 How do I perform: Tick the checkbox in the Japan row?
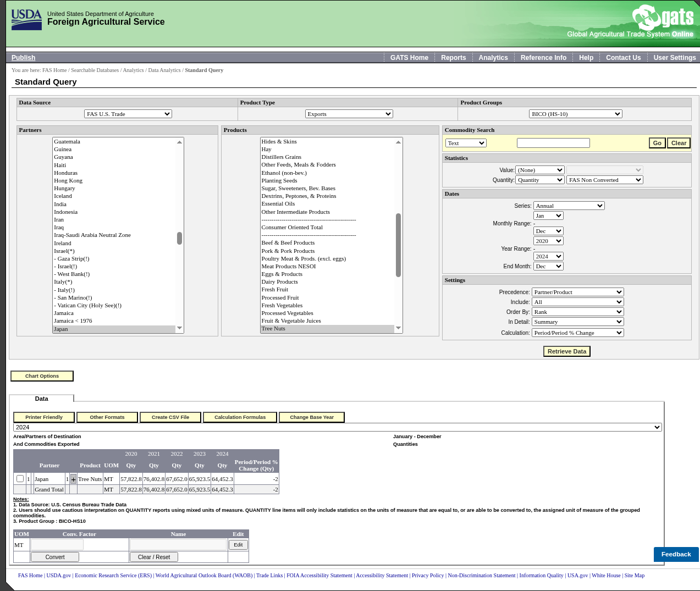pyautogui.click(x=20, y=479)
